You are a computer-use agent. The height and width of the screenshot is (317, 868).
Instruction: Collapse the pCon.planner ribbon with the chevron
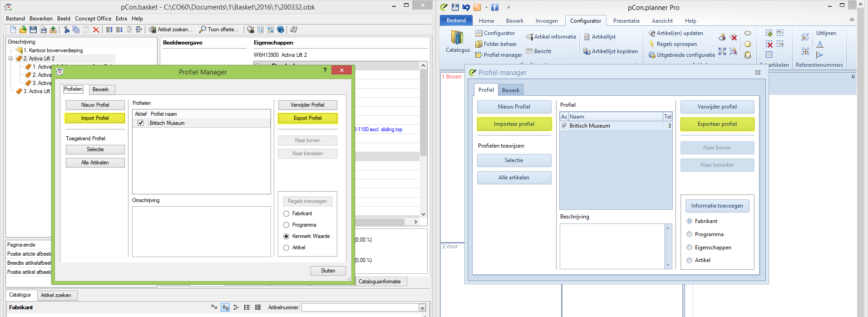click(x=852, y=20)
